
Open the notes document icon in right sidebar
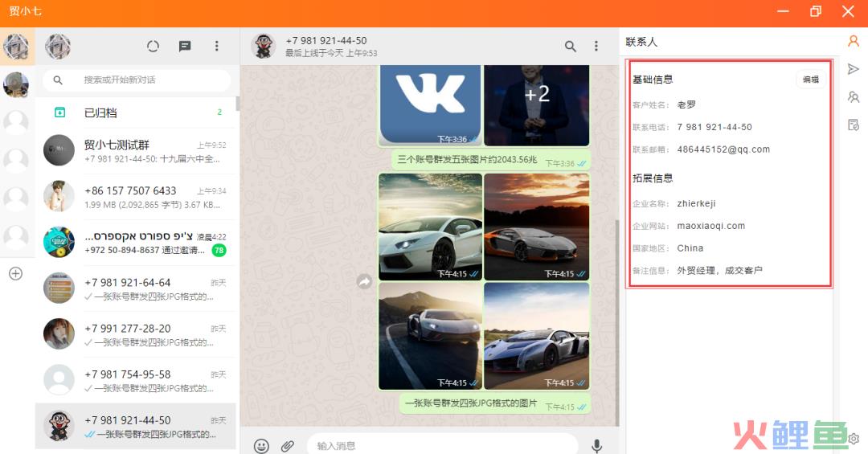[853, 125]
